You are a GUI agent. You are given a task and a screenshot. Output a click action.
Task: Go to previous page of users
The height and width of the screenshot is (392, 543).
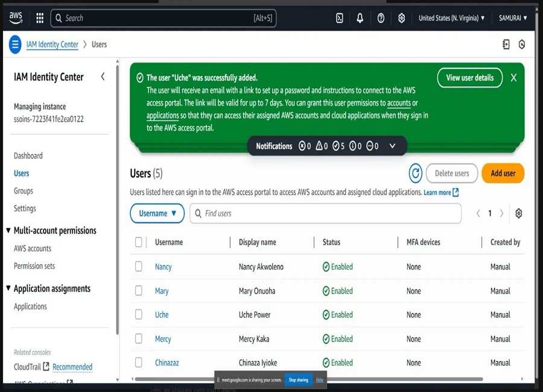click(x=478, y=213)
